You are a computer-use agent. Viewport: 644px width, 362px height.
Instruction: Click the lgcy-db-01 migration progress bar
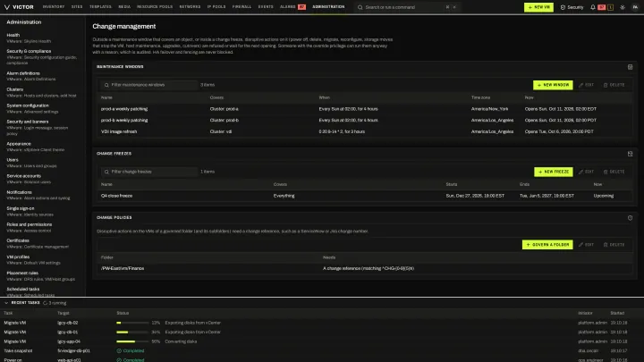coord(132,332)
